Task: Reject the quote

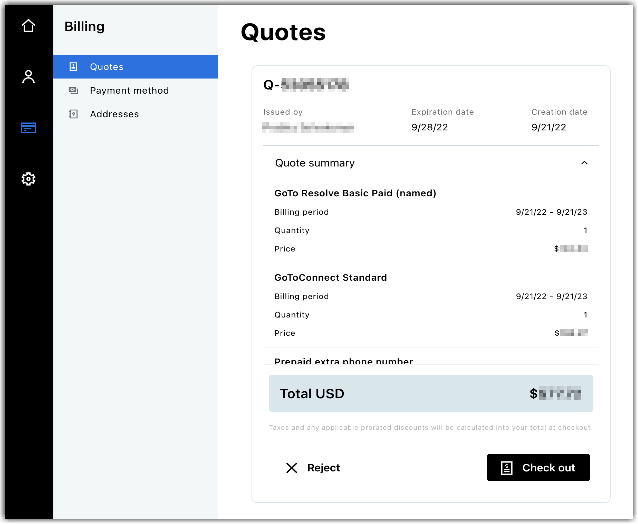Action: coord(313,468)
